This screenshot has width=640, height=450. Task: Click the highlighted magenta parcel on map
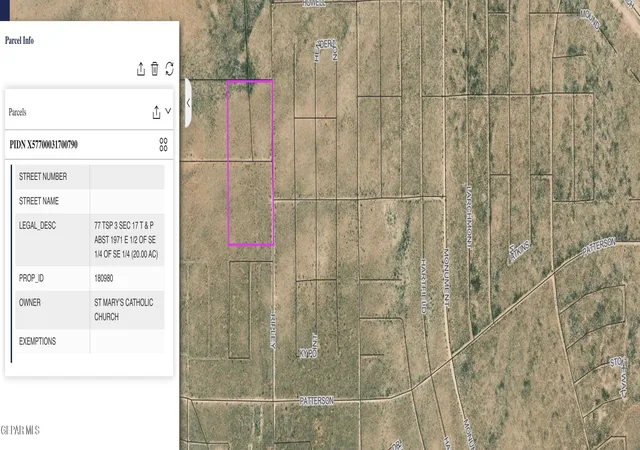click(x=250, y=163)
